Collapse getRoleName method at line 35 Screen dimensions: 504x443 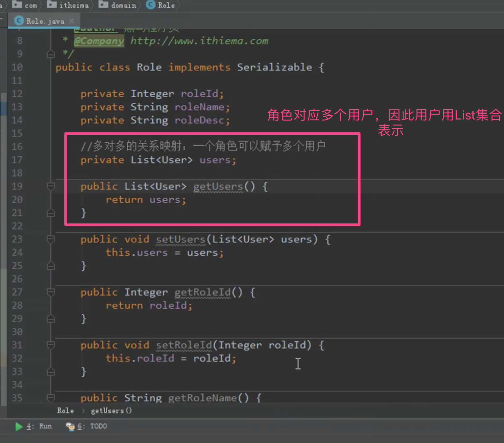pos(50,398)
